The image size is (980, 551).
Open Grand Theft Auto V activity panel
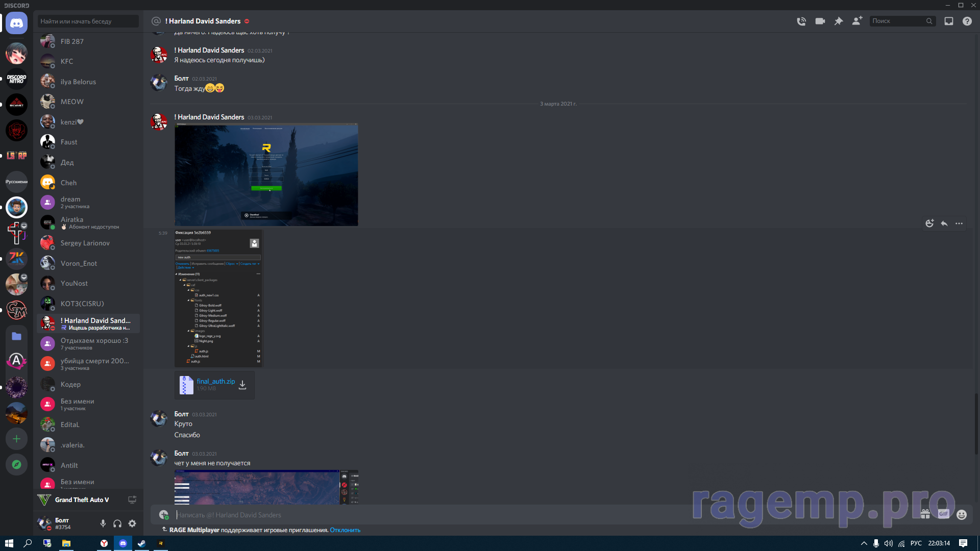[x=82, y=500]
